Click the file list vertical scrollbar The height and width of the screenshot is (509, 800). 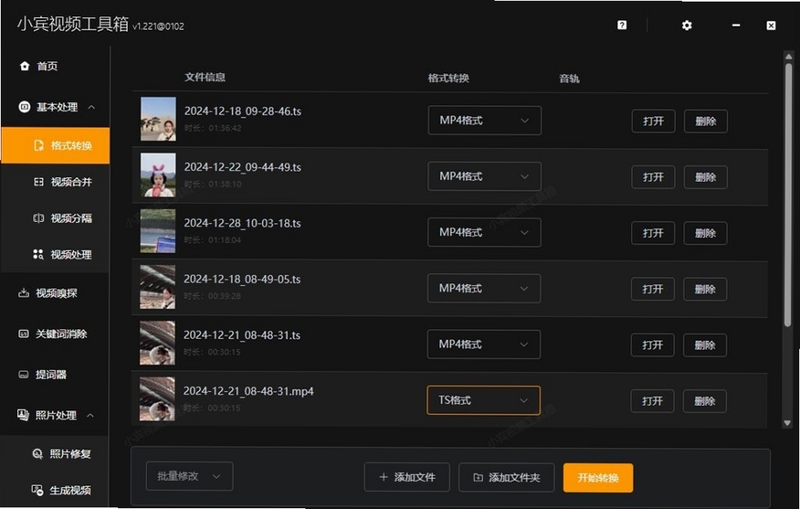click(x=788, y=194)
